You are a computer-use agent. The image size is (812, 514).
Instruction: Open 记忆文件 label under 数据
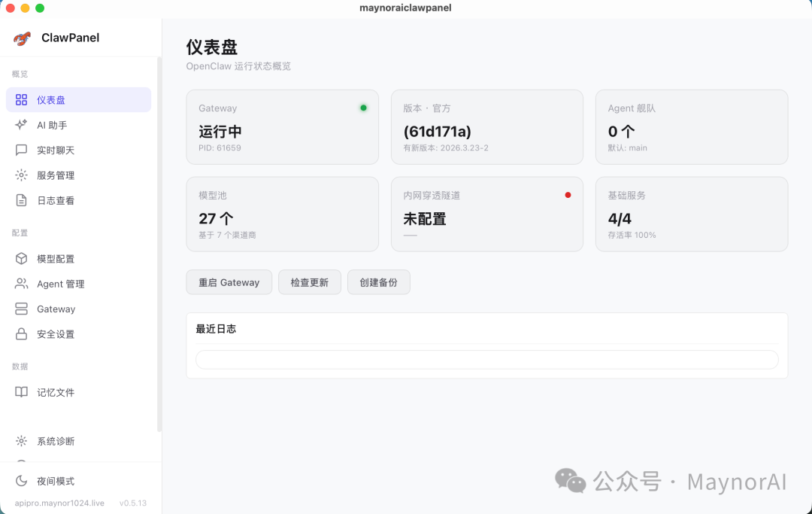pyautogui.click(x=56, y=392)
